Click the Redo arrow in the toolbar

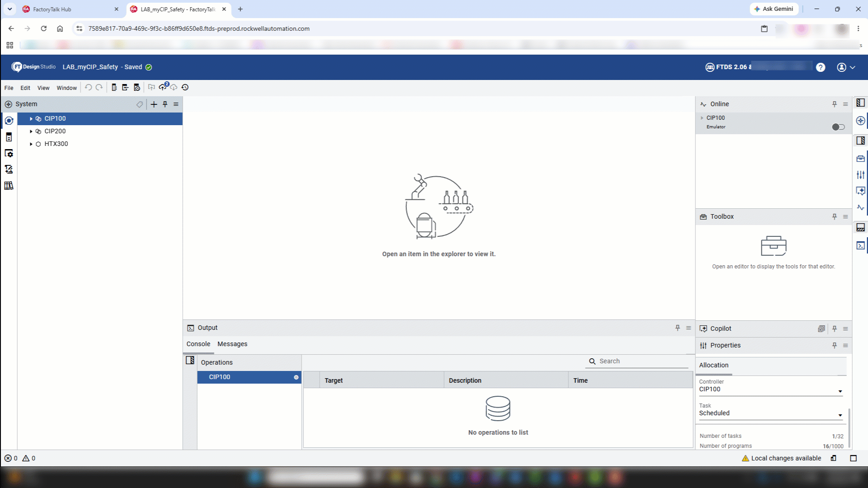coord(99,87)
